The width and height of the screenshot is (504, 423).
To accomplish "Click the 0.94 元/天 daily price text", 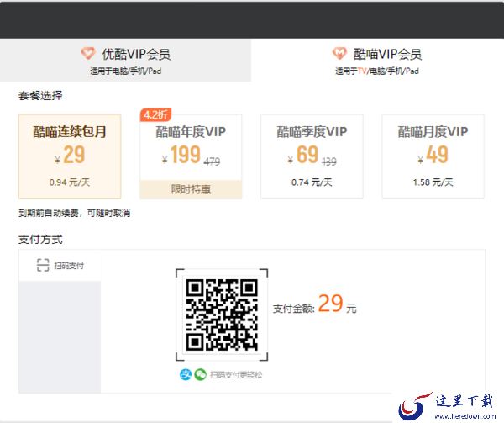I will (x=70, y=182).
